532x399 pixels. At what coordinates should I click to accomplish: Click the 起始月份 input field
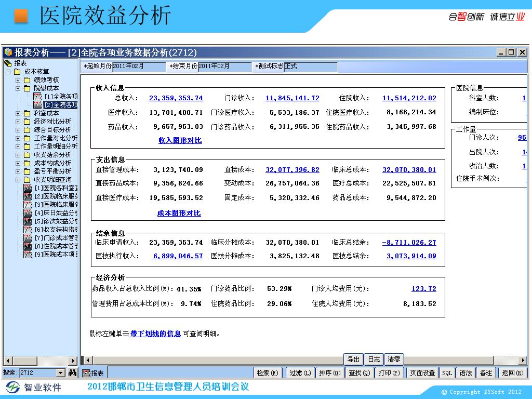[x=138, y=66]
